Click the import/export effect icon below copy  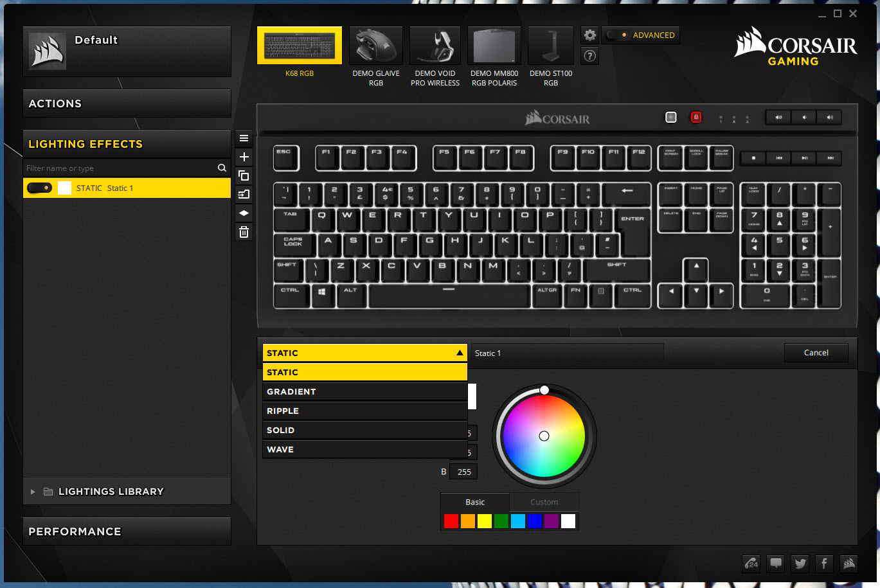point(244,194)
